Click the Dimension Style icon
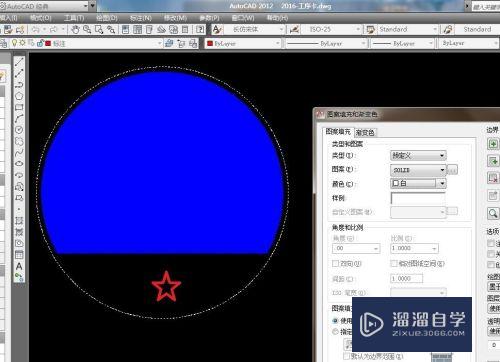Viewport: 500px width, 362px height. (294, 30)
